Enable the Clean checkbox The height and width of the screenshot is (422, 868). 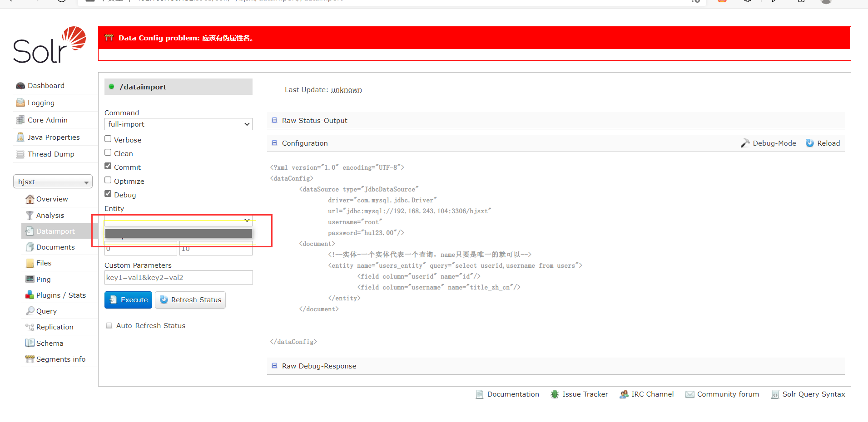pos(108,152)
